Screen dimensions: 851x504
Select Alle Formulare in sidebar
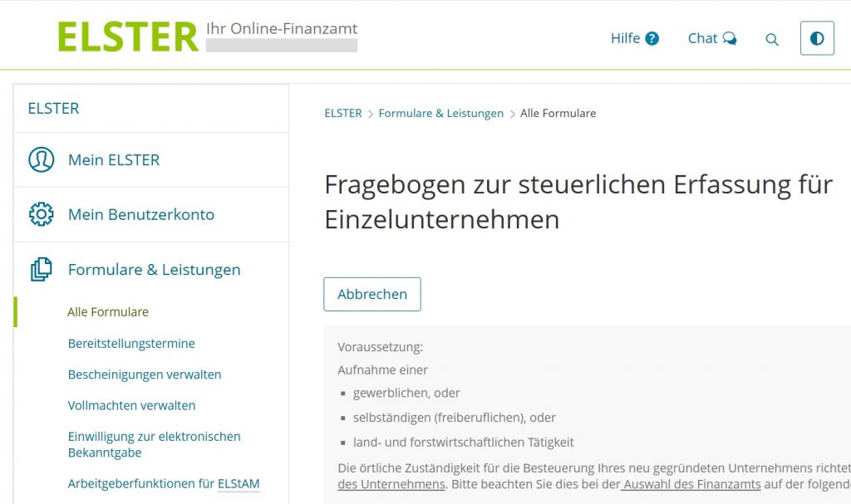pos(108,312)
